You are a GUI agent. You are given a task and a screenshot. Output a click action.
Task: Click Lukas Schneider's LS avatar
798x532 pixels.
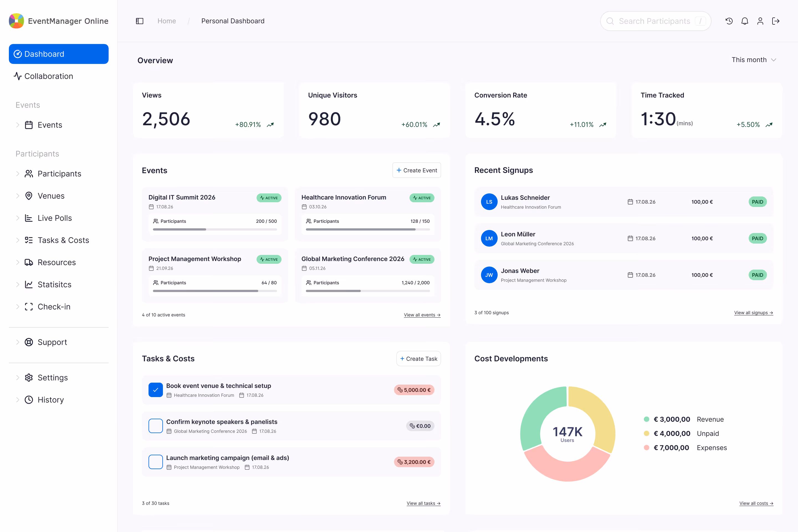click(x=489, y=202)
